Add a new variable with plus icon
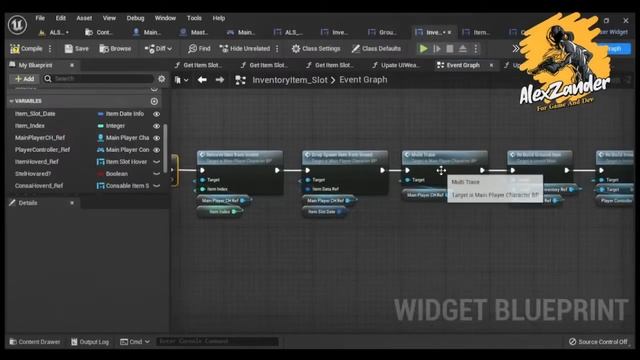Image resolution: width=640 pixels, height=360 pixels. click(154, 101)
